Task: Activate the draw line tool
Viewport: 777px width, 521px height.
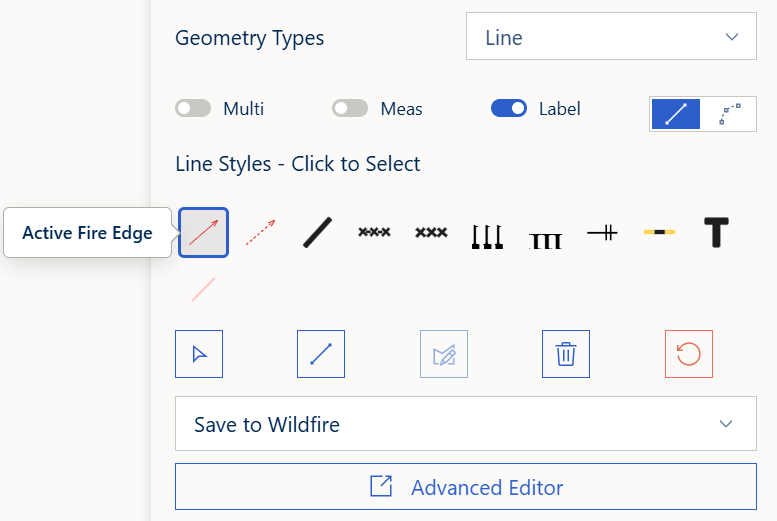Action: point(321,354)
